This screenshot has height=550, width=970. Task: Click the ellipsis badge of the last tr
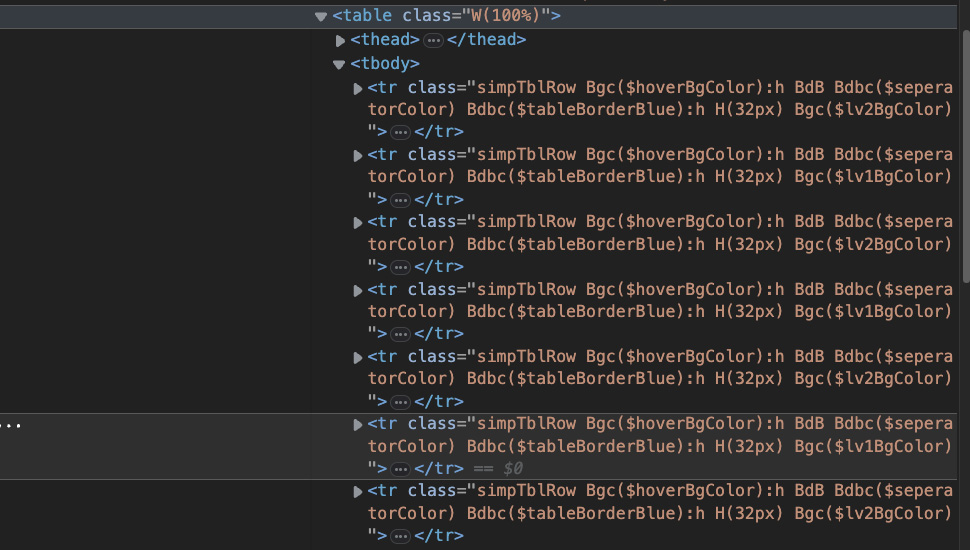[x=400, y=536]
